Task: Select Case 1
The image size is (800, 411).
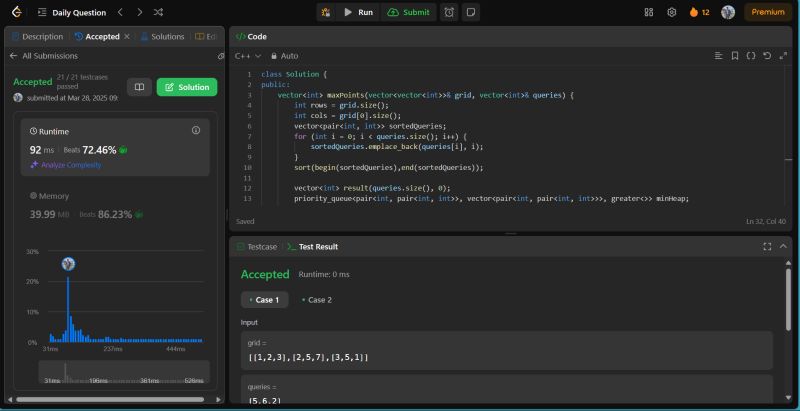Action: coord(264,300)
